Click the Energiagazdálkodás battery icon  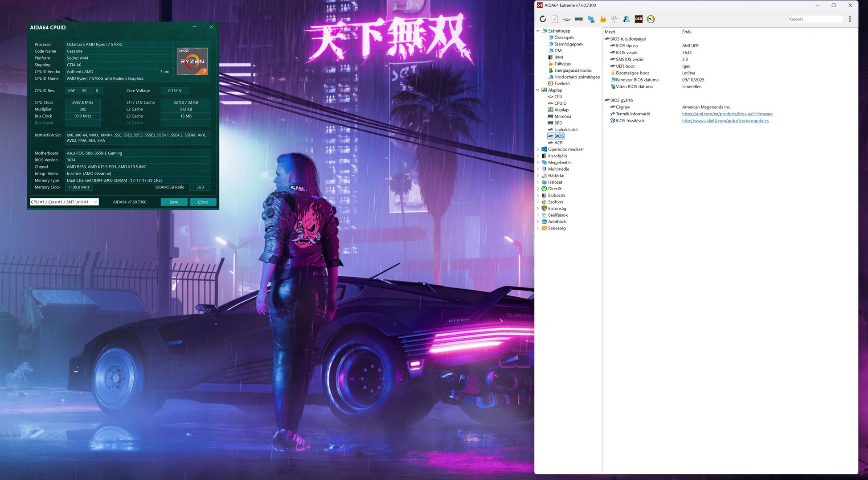pos(551,70)
